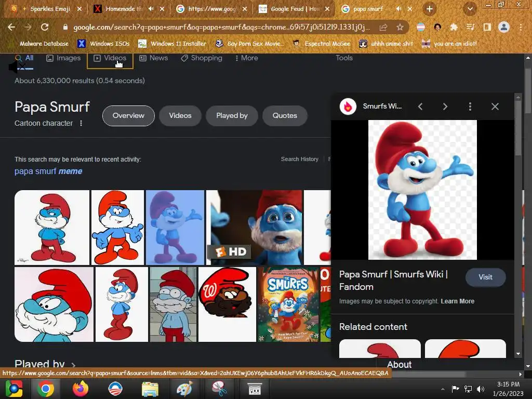
Task: Open Chrome three-dot menu
Action: 521,27
